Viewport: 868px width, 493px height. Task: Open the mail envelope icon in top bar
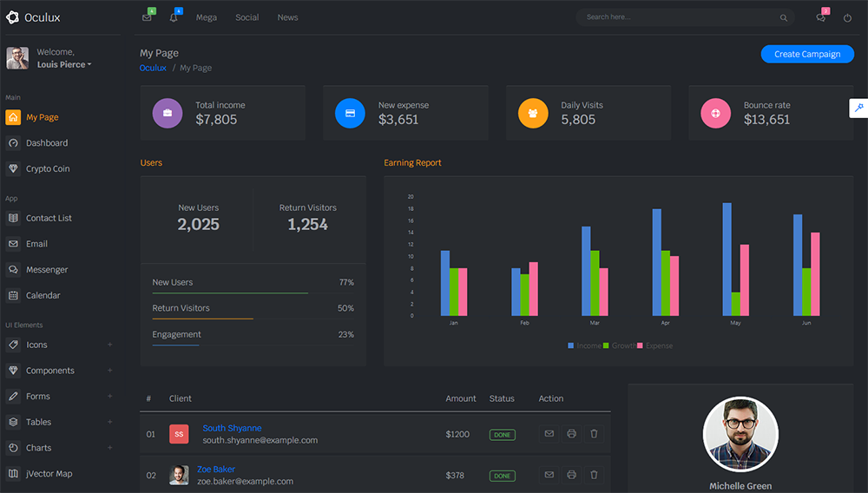point(147,18)
